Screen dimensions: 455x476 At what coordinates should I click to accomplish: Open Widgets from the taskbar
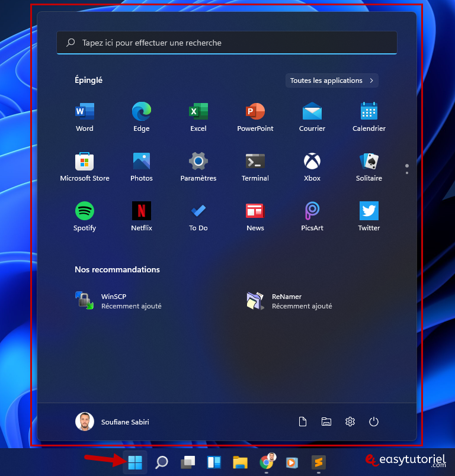coord(214,462)
